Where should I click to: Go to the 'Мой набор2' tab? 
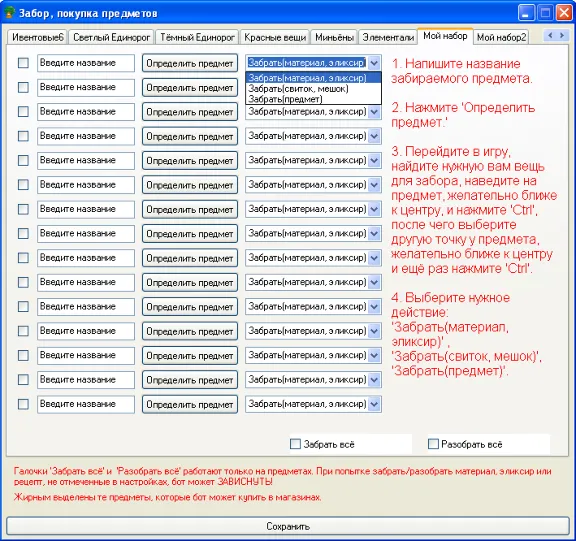[501, 37]
